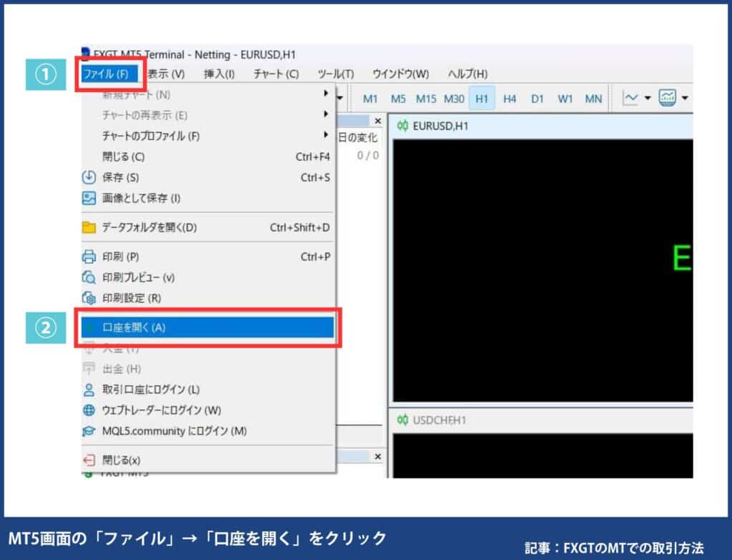Click the 保存 (Save) icon in the File menu

tap(89, 176)
